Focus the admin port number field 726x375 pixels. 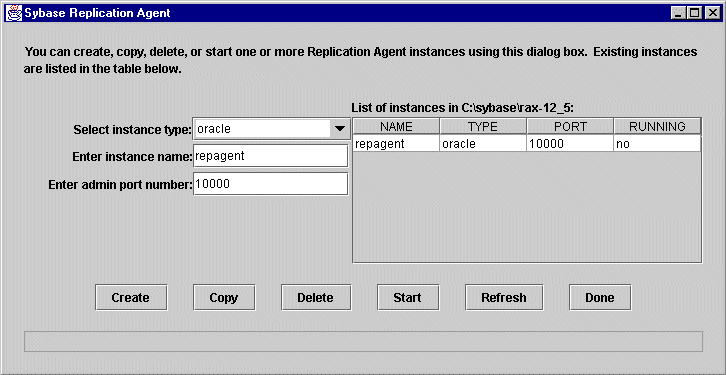point(270,184)
